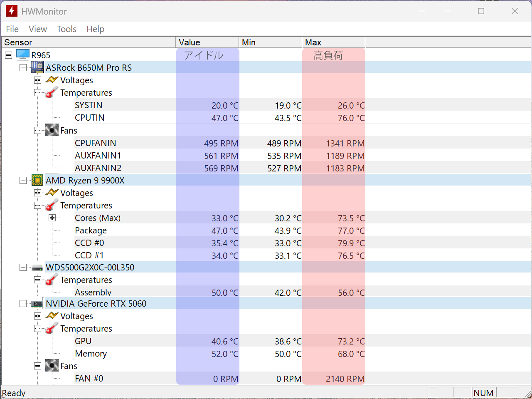The width and height of the screenshot is (532, 399).
Task: Open the Tools menu
Action: point(66,29)
